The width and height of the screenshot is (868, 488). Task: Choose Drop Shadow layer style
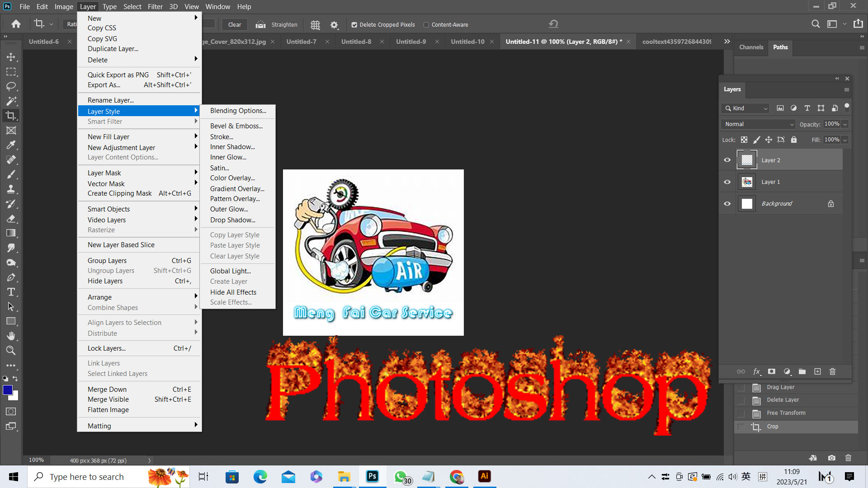point(232,220)
